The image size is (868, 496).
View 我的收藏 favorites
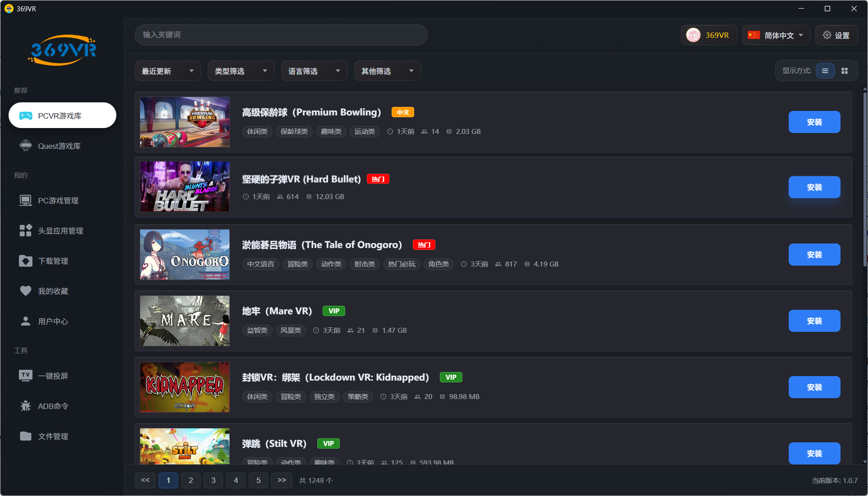[x=52, y=291]
